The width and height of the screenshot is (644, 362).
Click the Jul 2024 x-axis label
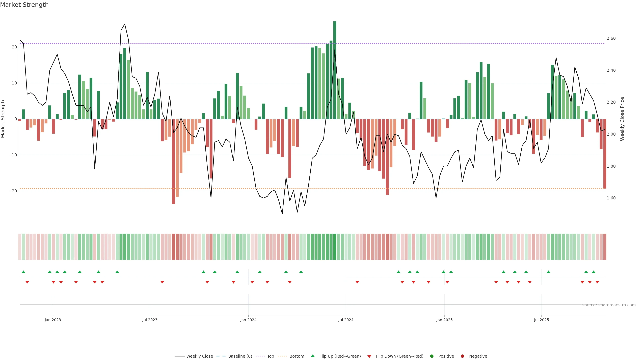346,320
